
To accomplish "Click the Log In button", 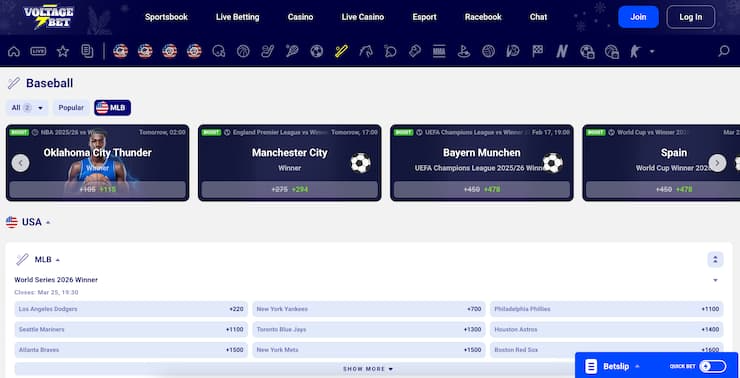I will 690,17.
